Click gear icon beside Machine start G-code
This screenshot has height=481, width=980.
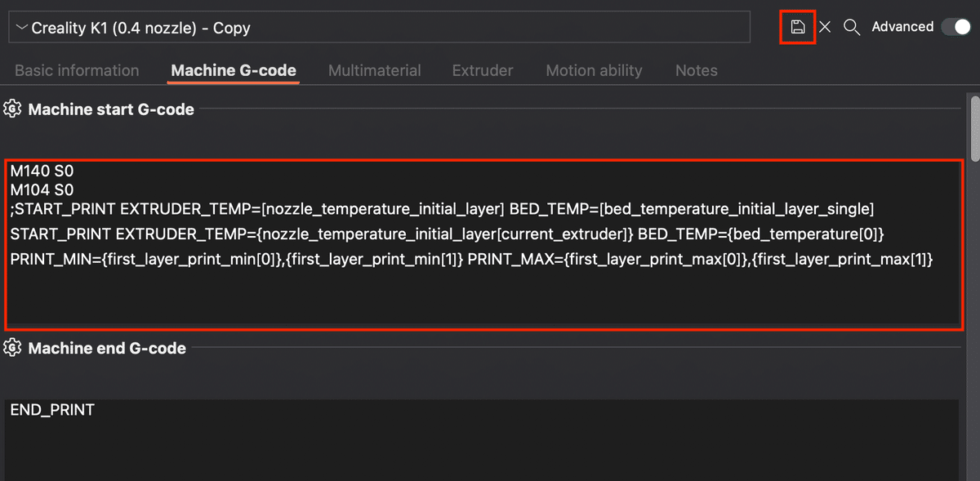click(x=12, y=109)
